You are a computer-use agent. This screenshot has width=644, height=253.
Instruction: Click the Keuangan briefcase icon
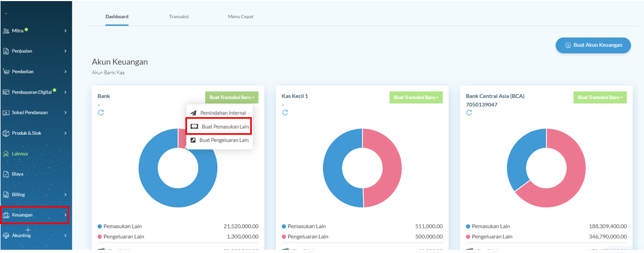[x=6, y=215]
